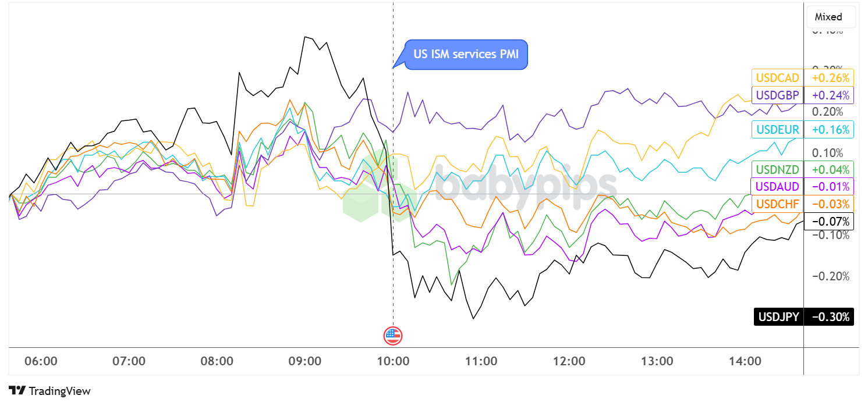868x406 pixels.
Task: Select the USDNZD series label
Action: tap(777, 169)
